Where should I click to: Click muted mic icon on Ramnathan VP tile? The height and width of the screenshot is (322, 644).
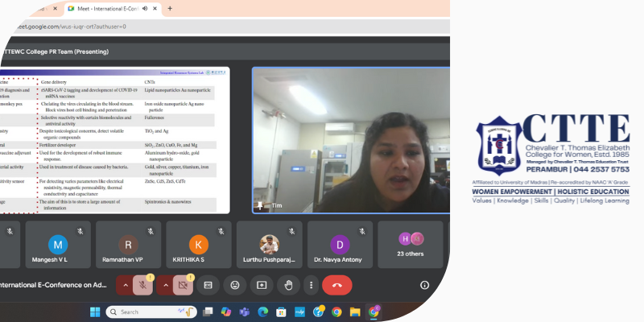pyautogui.click(x=151, y=232)
